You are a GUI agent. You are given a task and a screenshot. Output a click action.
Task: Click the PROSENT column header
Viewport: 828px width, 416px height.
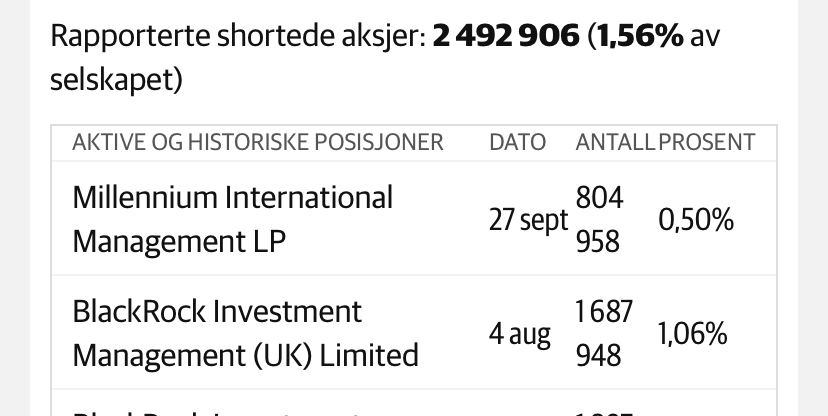(x=707, y=143)
